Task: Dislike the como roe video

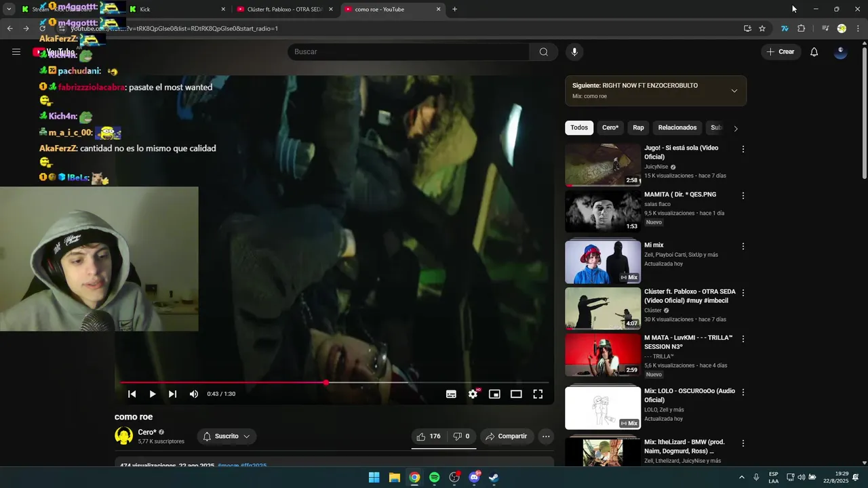Action: click(x=461, y=436)
